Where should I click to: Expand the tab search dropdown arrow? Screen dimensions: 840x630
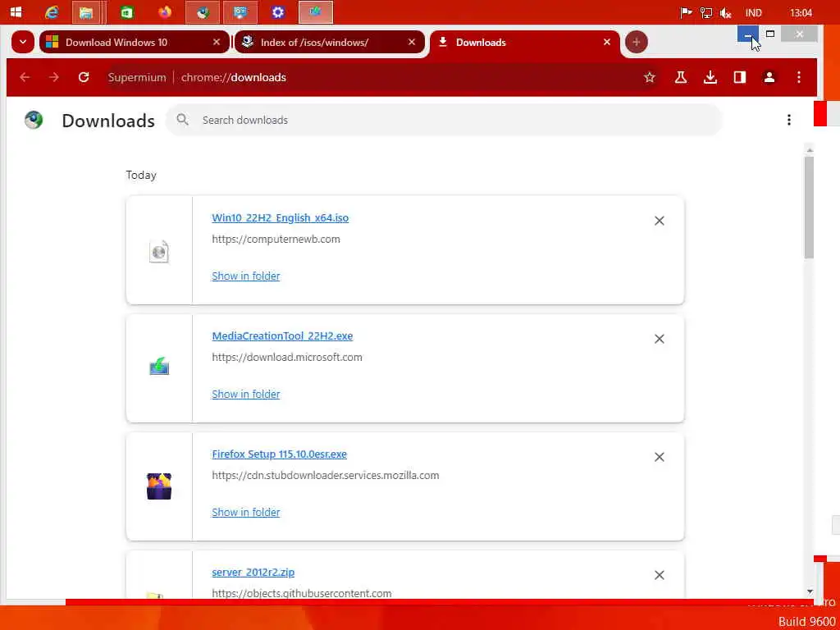coord(22,42)
